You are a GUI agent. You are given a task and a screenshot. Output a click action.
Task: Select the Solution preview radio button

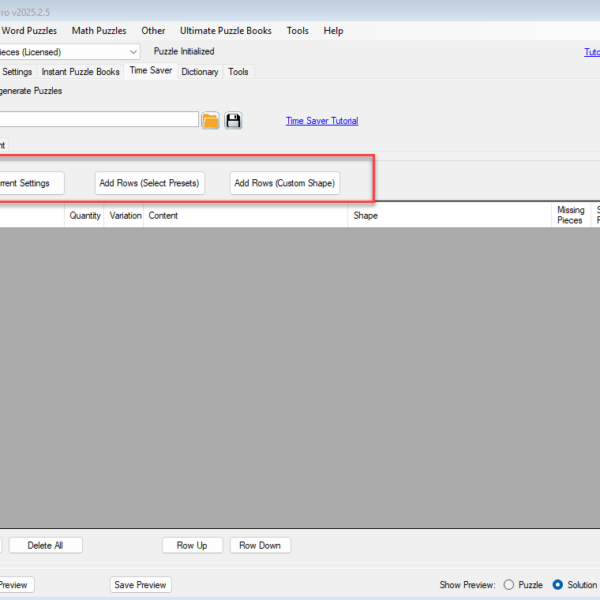[558, 585]
